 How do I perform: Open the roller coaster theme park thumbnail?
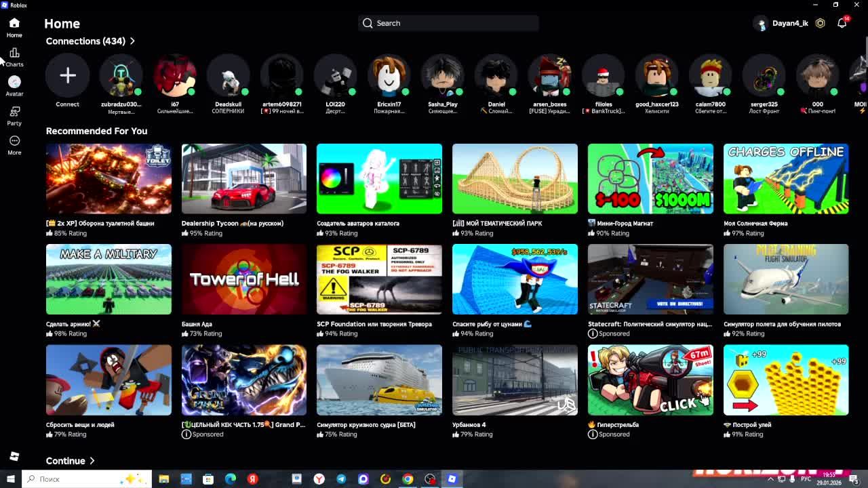pos(515,179)
